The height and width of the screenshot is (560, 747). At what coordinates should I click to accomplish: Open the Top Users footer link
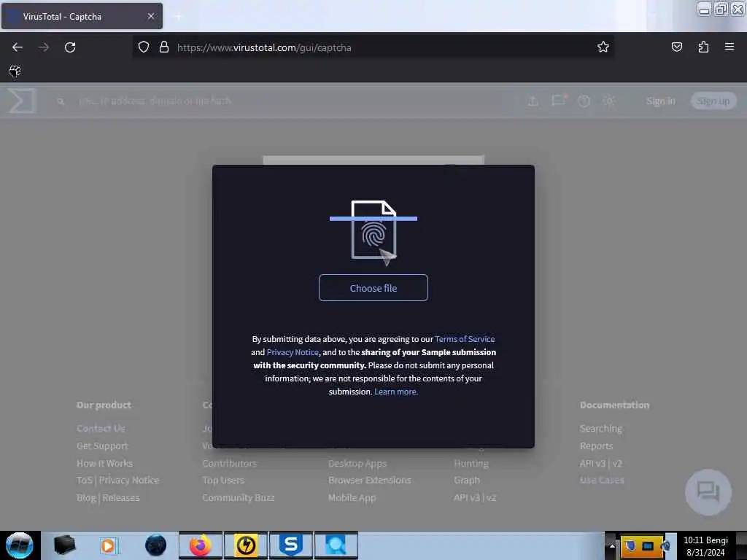tap(223, 480)
